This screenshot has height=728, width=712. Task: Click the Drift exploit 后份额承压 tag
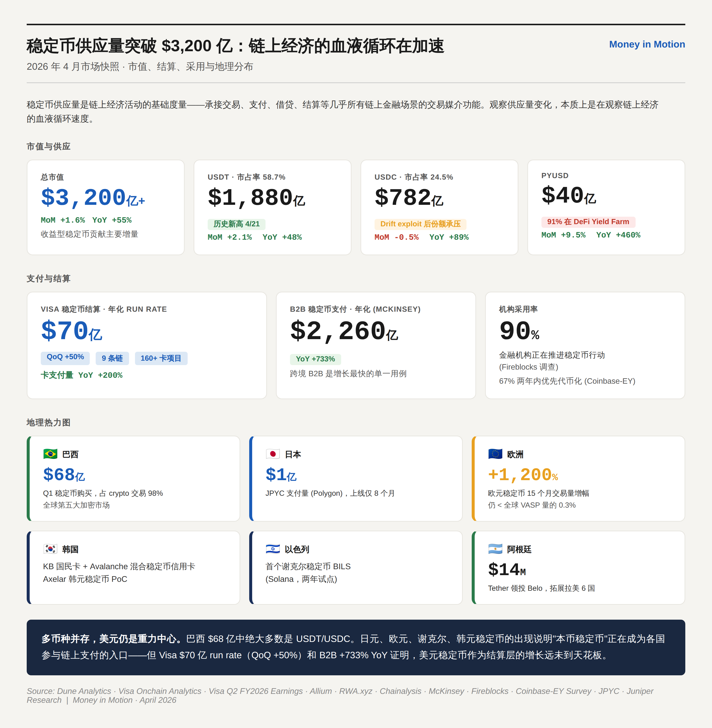(x=420, y=224)
